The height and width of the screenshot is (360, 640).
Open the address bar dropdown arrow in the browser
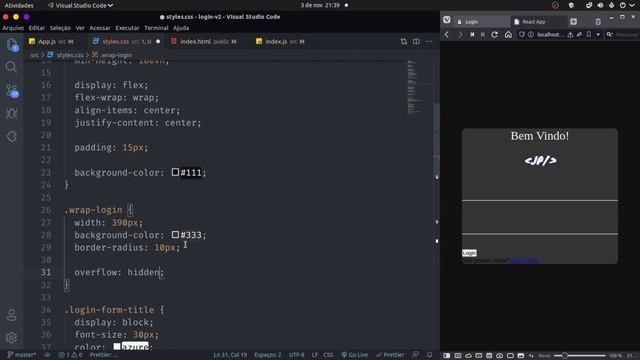point(598,35)
